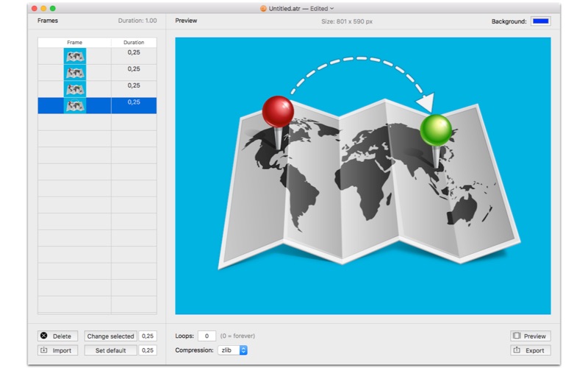The height and width of the screenshot is (368, 588).
Task: Click the Duration column header
Action: [134, 43]
